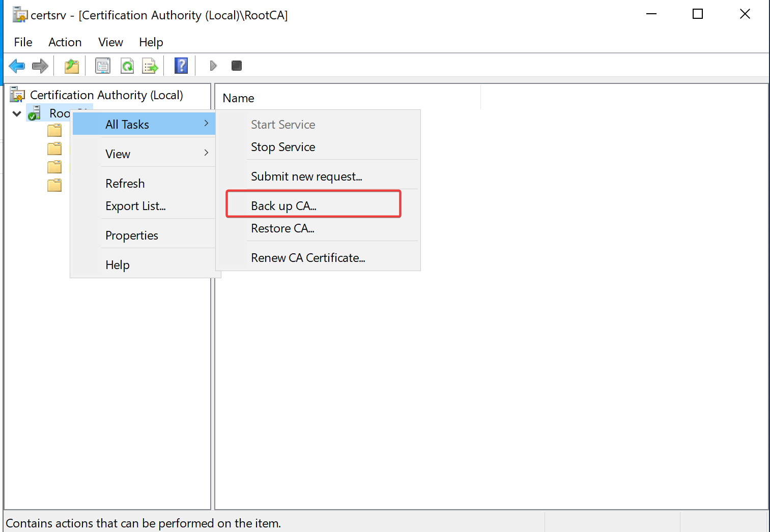Click the blue Help question mark icon
This screenshot has width=770, height=532.
click(x=181, y=66)
